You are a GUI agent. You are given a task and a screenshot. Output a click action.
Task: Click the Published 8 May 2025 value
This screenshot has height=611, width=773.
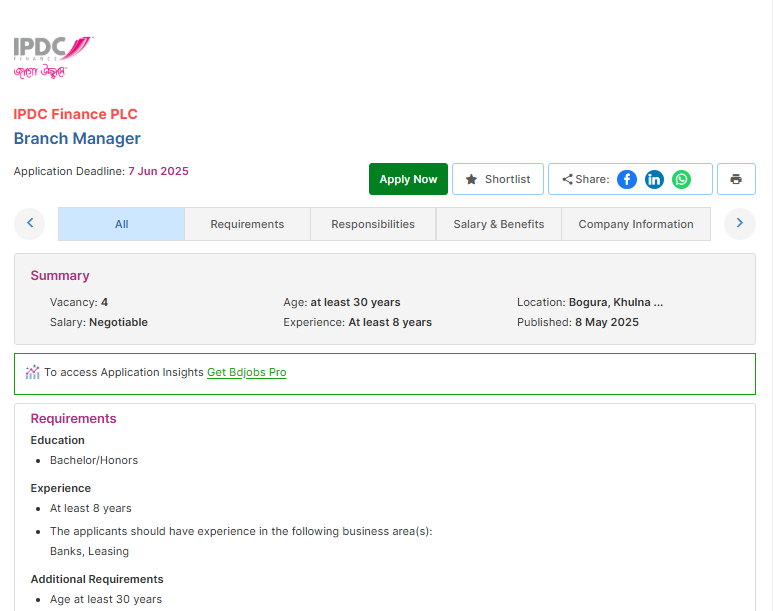(x=607, y=322)
